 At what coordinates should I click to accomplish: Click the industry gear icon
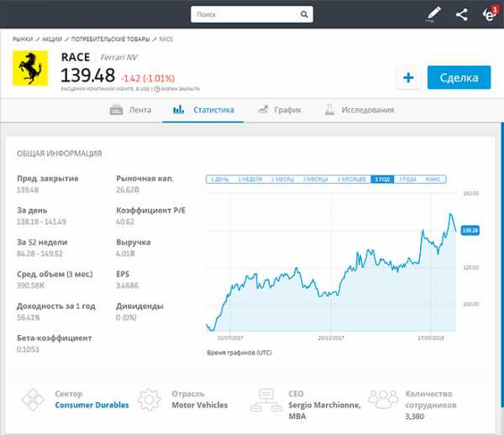click(150, 400)
